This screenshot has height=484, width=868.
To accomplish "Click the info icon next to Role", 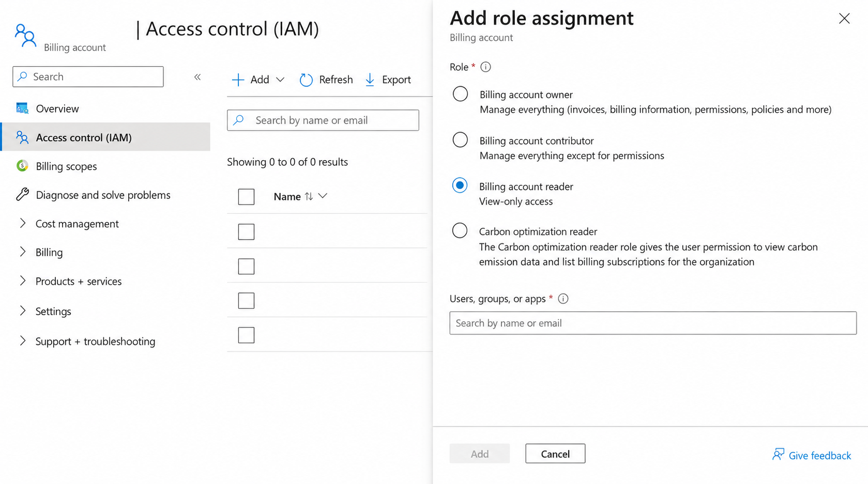I will (x=485, y=67).
